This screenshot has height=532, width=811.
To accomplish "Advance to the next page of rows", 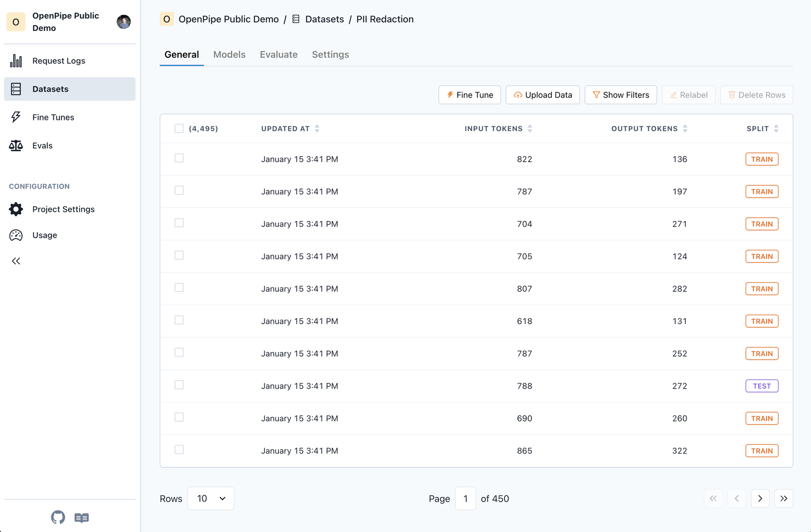I will click(760, 498).
